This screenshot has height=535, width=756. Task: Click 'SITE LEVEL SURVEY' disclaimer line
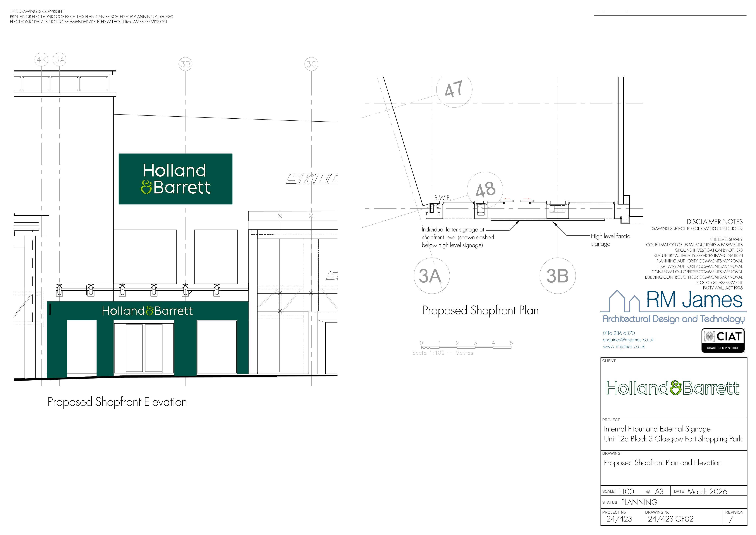[726, 239]
